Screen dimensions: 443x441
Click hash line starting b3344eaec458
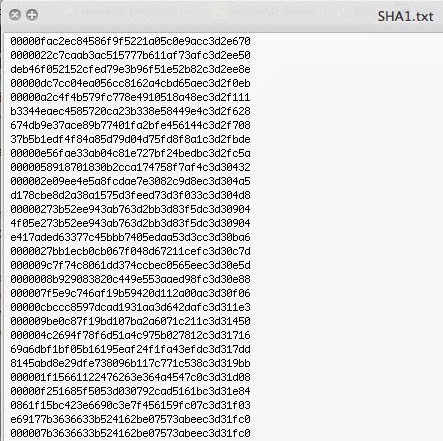pyautogui.click(x=130, y=111)
